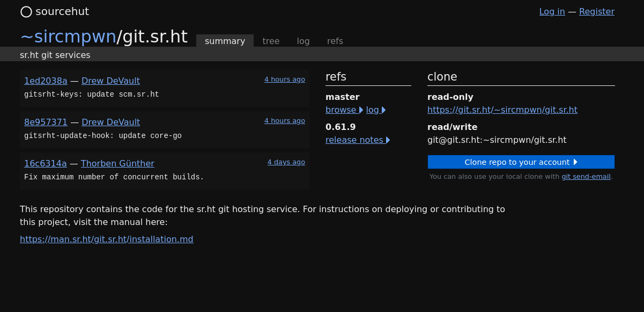Open the refs tab

coord(335,41)
